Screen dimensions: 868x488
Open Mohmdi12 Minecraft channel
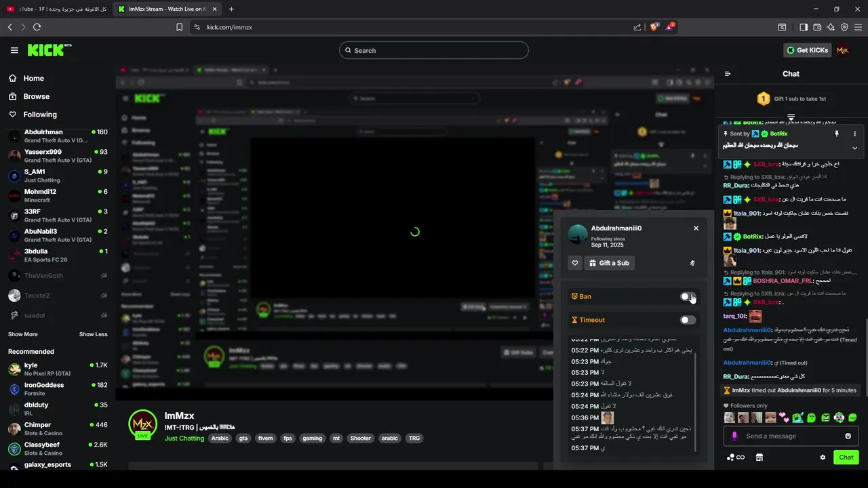[58, 196]
